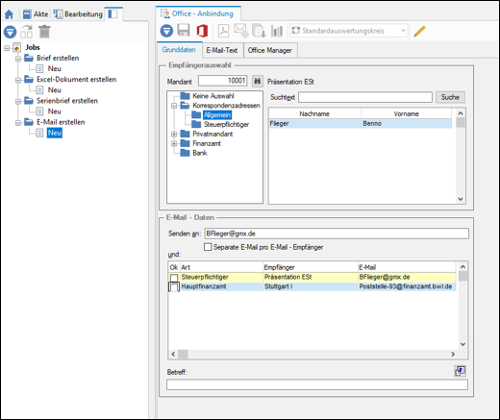Collapse the Excel-Dokument erstellen folder
The image size is (500, 420).
[x=18, y=80]
